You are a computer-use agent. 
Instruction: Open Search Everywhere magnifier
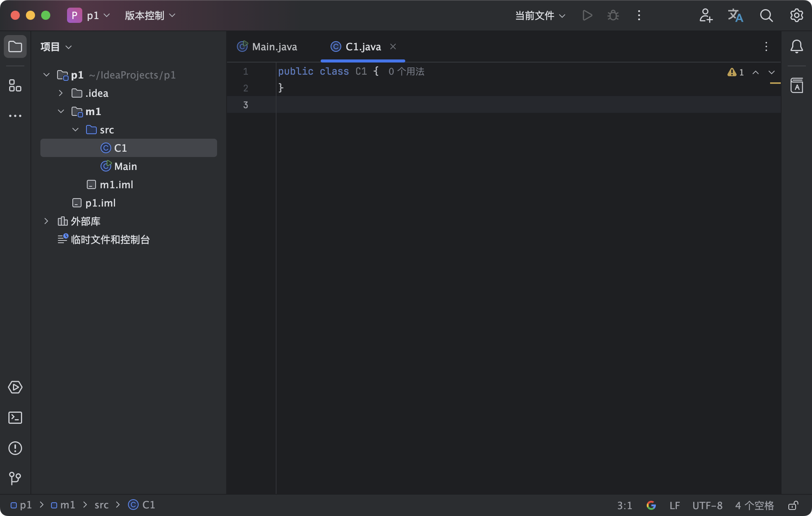[x=766, y=16]
